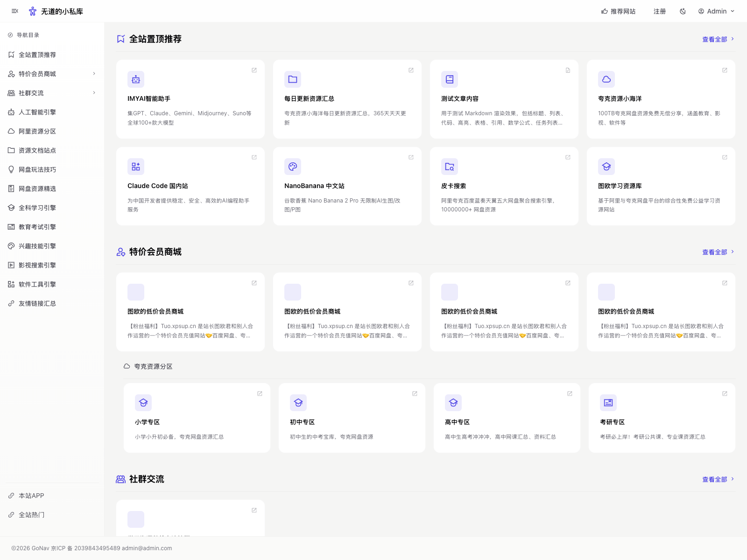Toggle dark mode with the moon icon

click(x=683, y=11)
